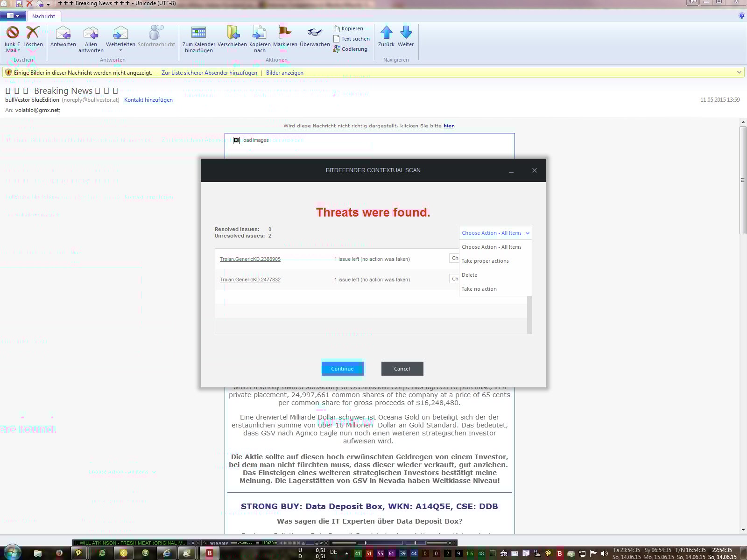Image resolution: width=747 pixels, height=560 pixels.
Task: Click the Internet Explorer taskbar icon
Action: [x=167, y=553]
